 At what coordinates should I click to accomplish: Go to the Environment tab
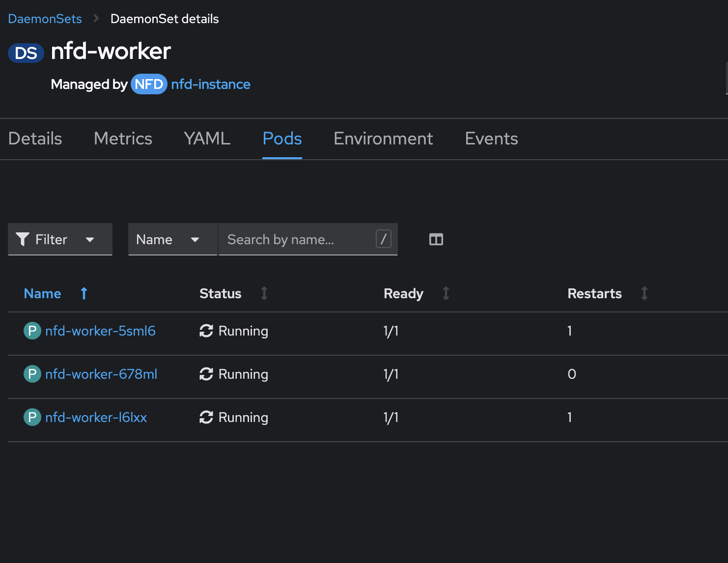click(383, 139)
